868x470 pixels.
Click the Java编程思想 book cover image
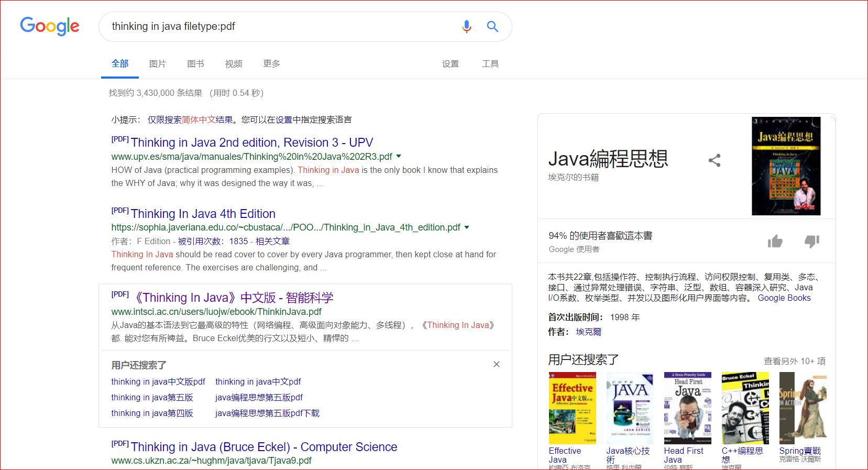786,166
